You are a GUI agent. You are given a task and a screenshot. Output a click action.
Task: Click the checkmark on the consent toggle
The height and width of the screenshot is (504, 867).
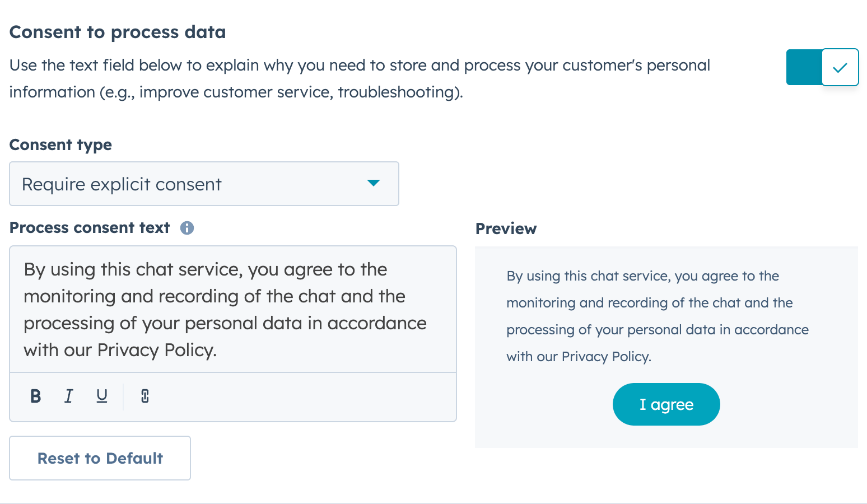[840, 67]
